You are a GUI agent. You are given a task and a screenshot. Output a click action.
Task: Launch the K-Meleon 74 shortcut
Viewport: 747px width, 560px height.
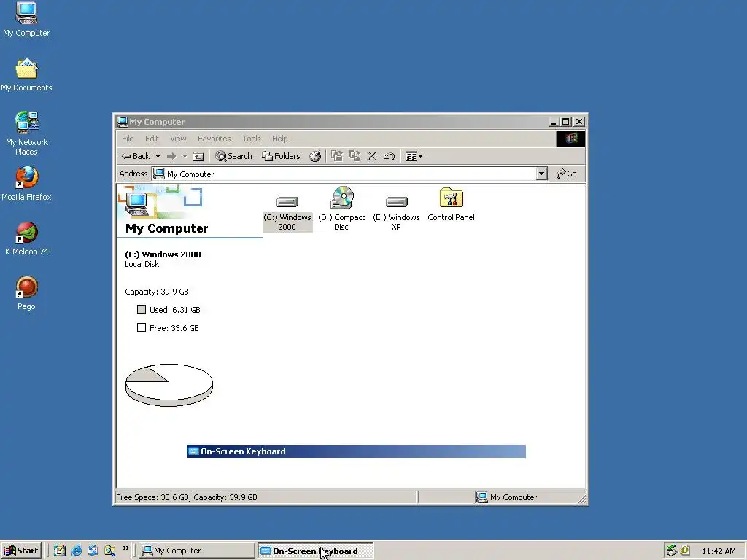26,238
